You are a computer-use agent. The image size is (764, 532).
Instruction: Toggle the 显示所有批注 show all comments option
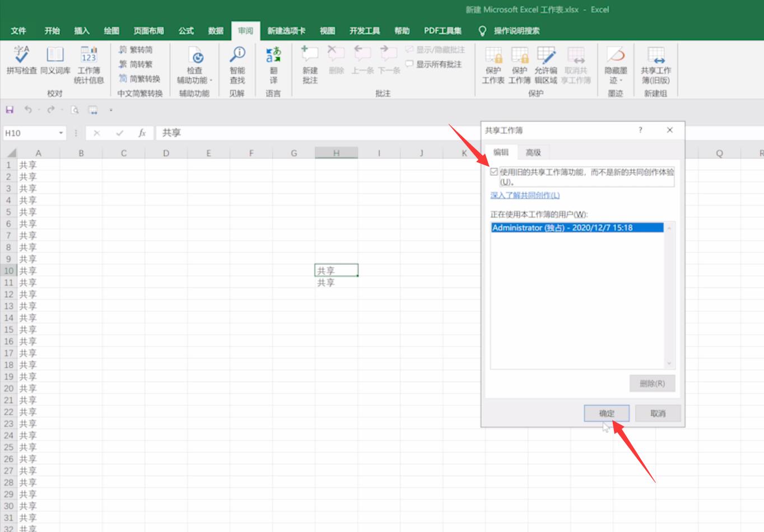pyautogui.click(x=434, y=64)
